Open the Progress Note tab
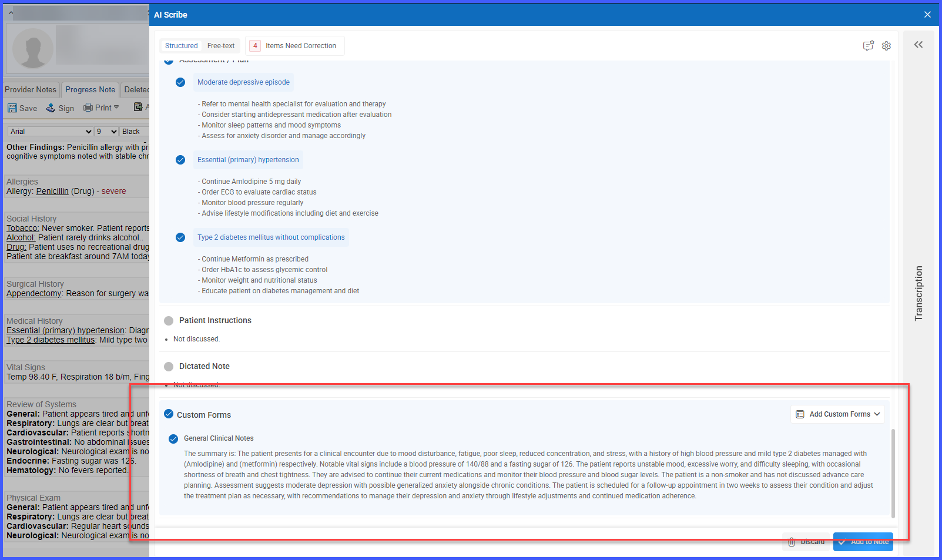The height and width of the screenshot is (560, 942). point(90,90)
